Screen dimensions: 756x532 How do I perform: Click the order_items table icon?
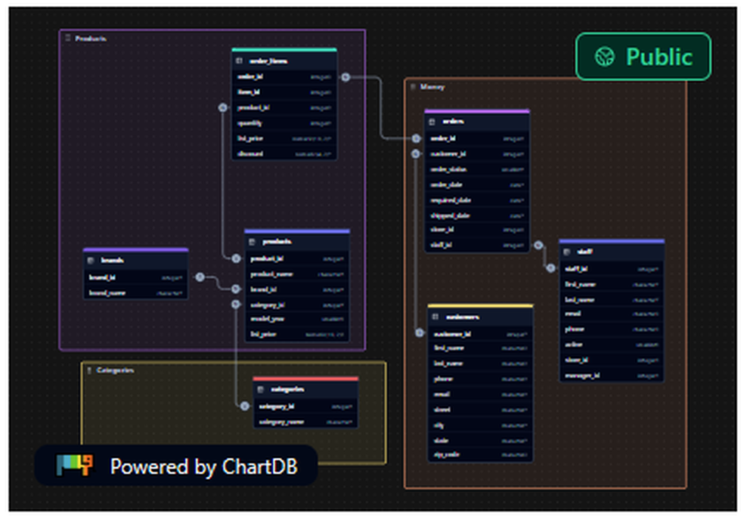click(x=238, y=60)
